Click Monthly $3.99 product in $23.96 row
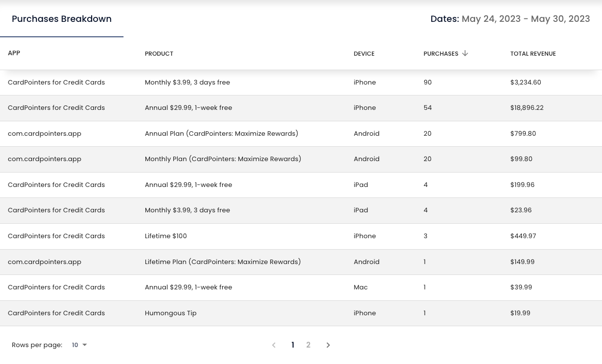Image resolution: width=602 pixels, height=364 pixels. coord(187,210)
